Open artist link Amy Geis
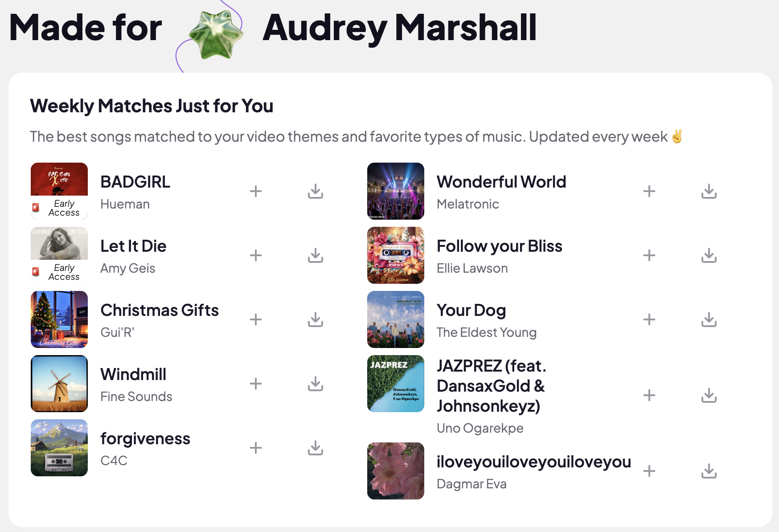This screenshot has width=779, height=532. [128, 268]
